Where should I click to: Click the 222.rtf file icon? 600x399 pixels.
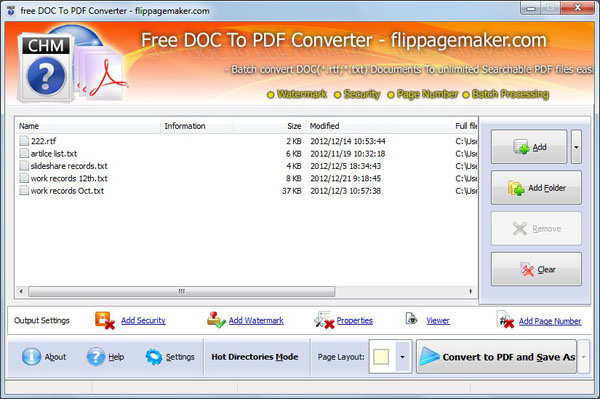[24, 141]
